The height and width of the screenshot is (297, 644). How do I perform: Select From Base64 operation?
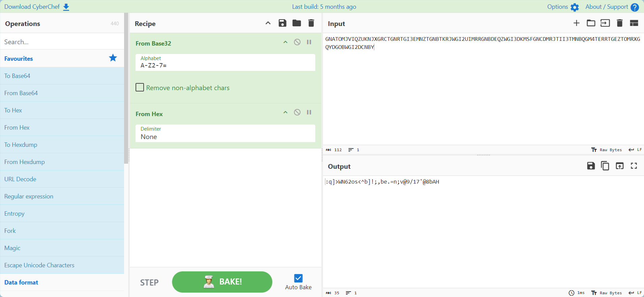[x=62, y=93]
